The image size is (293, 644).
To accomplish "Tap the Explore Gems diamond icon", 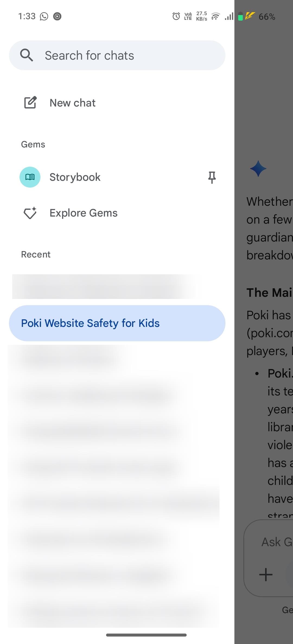I will (x=30, y=213).
